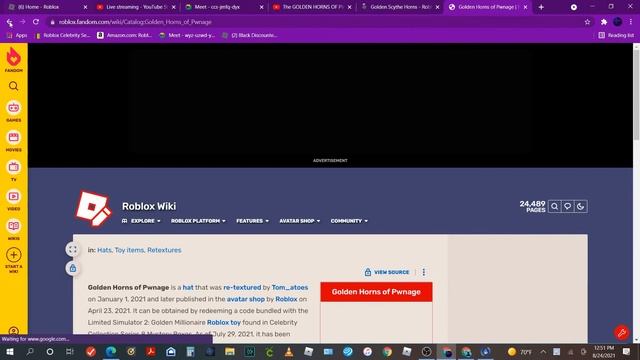Switch to The GOLDEN HORNS OF YouTube tab

pos(311,7)
